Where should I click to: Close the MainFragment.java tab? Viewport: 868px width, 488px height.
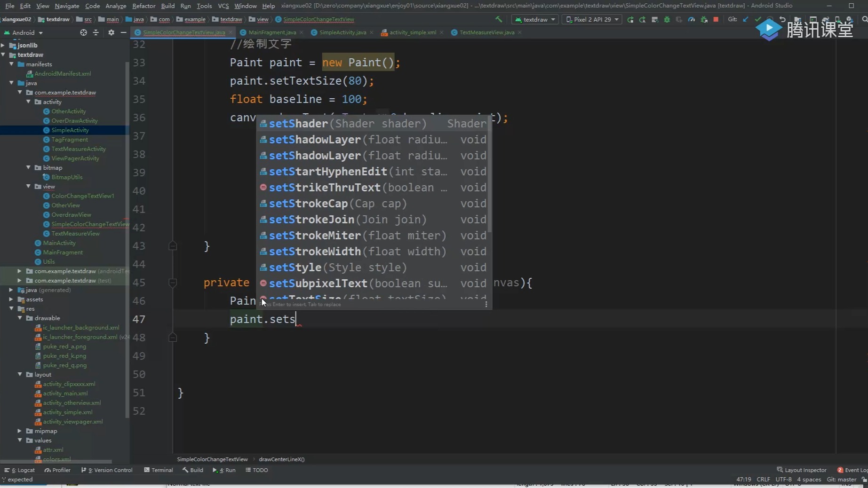click(301, 32)
